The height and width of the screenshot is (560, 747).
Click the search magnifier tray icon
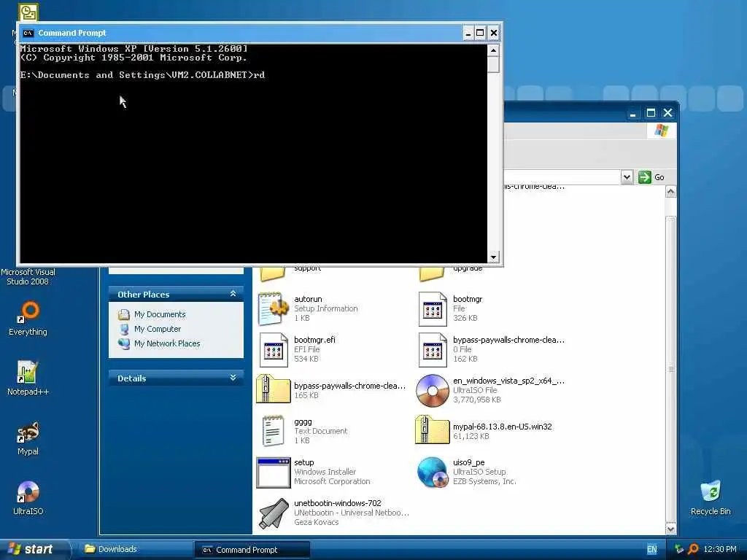coord(694,549)
